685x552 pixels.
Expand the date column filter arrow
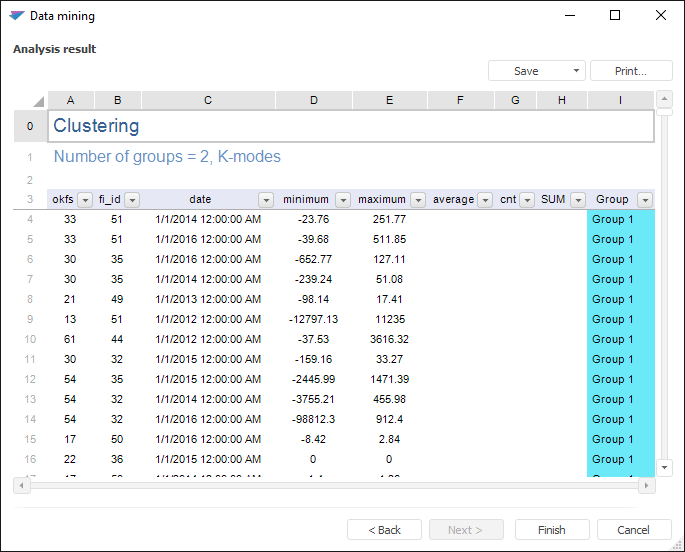point(266,200)
